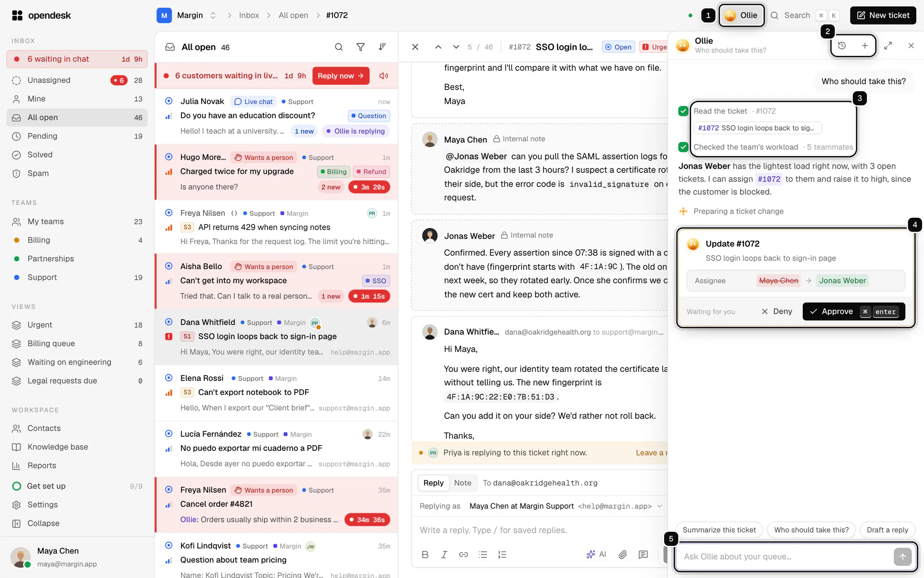924x578 pixels.
Task: Toggle the 'Checked the team's workload' checkbox
Action: 683,147
